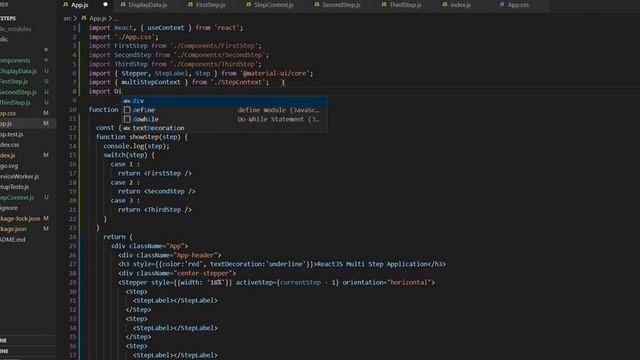The width and height of the screenshot is (640, 360).
Task: Open the SecondStep.js tab
Action: [x=341, y=5]
